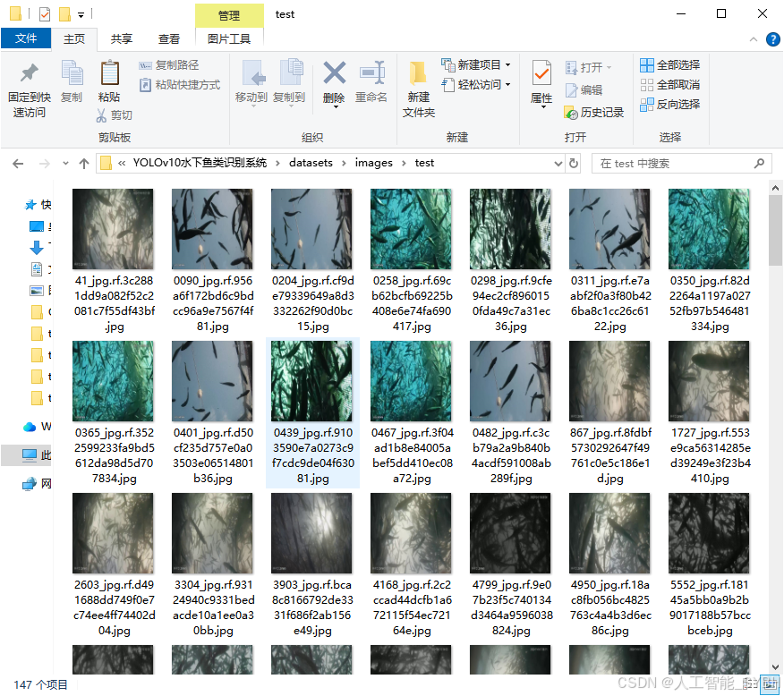This screenshot has height=696, width=784.
Task: Click YOLOv10水下鱼类识别系统 in address path
Action: [x=200, y=163]
